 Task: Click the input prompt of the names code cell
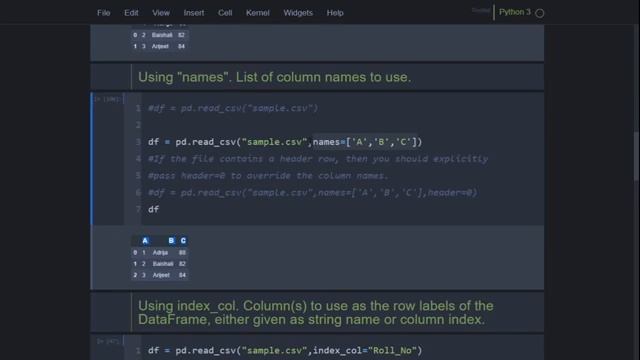tap(107, 99)
